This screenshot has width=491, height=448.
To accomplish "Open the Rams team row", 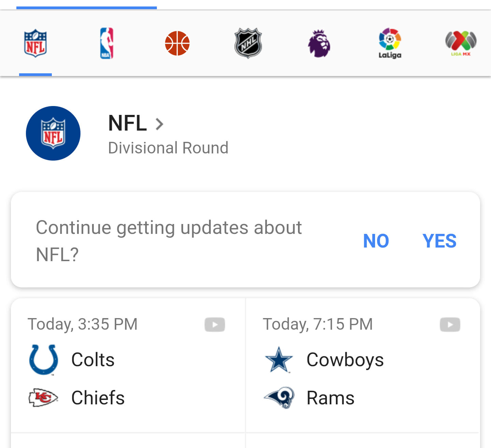I will (x=363, y=398).
